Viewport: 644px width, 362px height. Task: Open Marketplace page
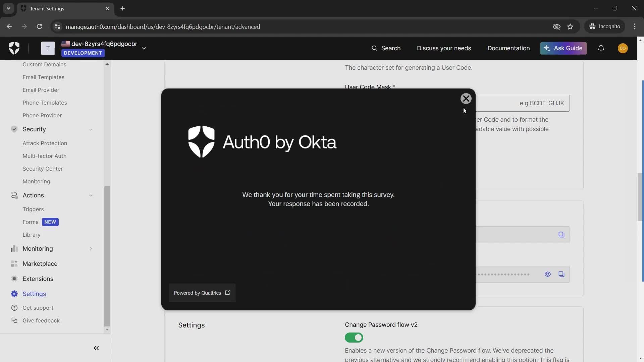pyautogui.click(x=40, y=263)
